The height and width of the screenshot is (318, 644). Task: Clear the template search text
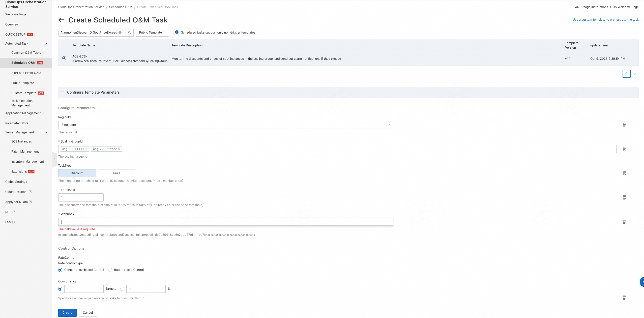[120, 33]
